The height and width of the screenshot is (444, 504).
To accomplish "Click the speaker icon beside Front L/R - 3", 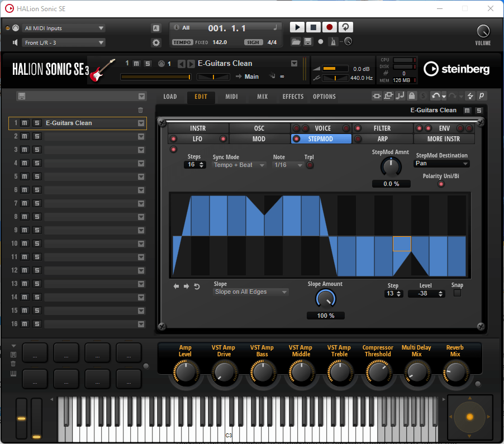I will coord(15,42).
